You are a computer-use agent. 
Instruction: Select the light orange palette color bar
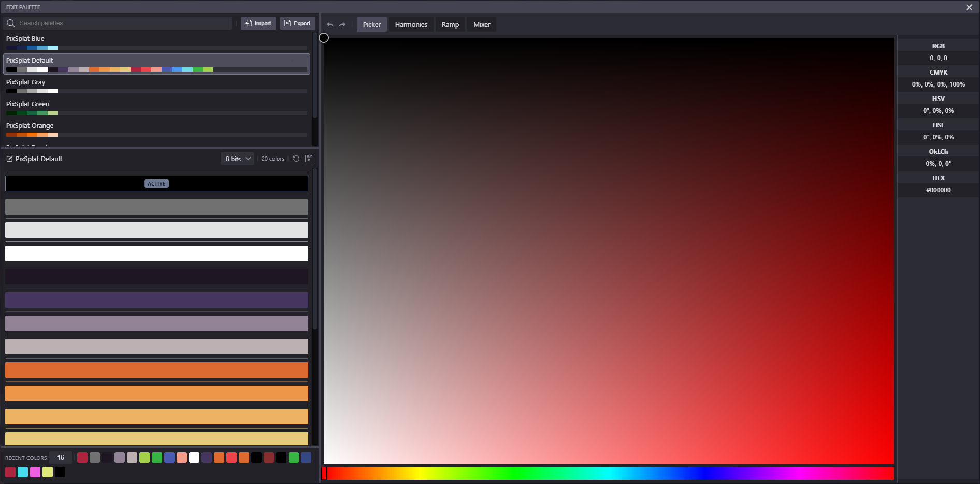(x=156, y=393)
